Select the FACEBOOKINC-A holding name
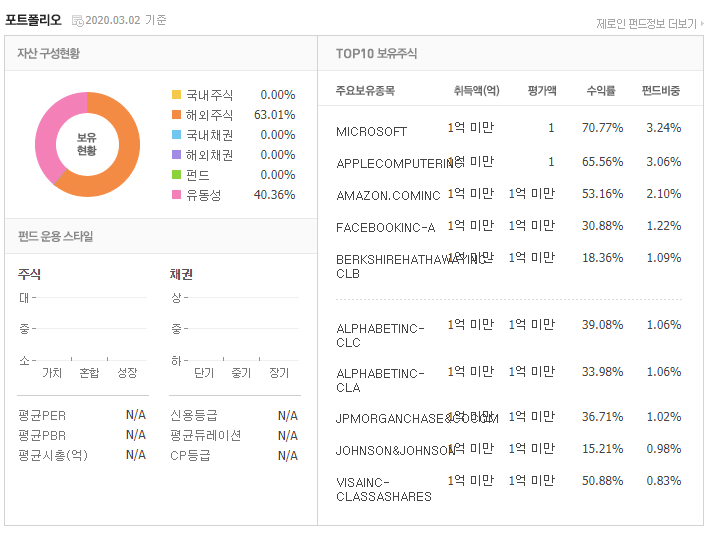722x539 pixels. [x=385, y=227]
